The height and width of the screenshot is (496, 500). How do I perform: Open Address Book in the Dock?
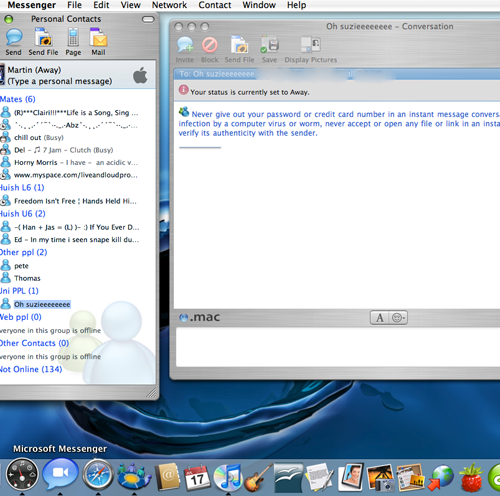[168, 477]
